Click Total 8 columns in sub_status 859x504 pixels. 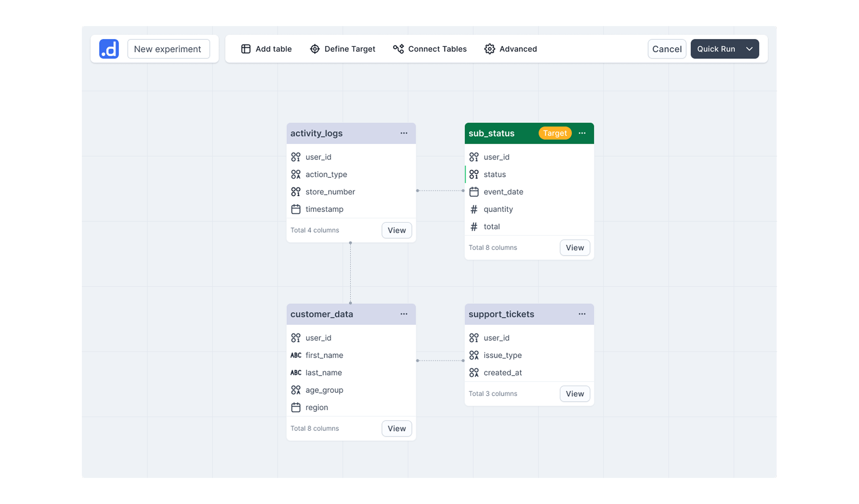[x=493, y=248]
